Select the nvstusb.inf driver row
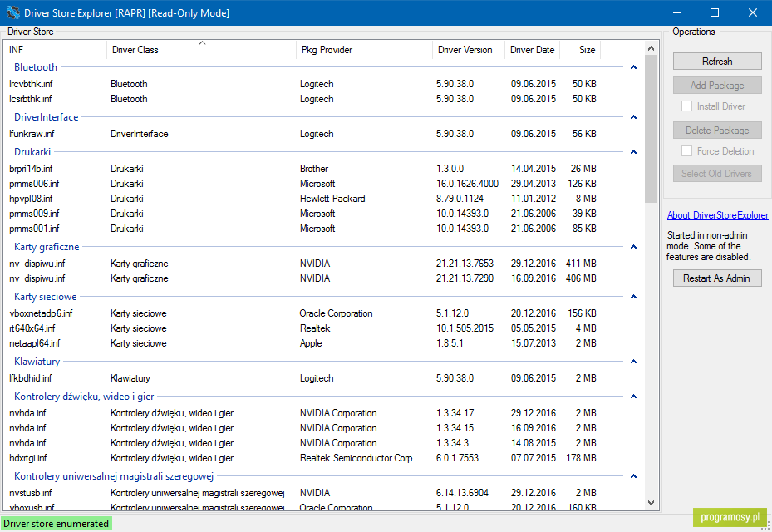Image resolution: width=772 pixels, height=532 pixels. pos(302,493)
